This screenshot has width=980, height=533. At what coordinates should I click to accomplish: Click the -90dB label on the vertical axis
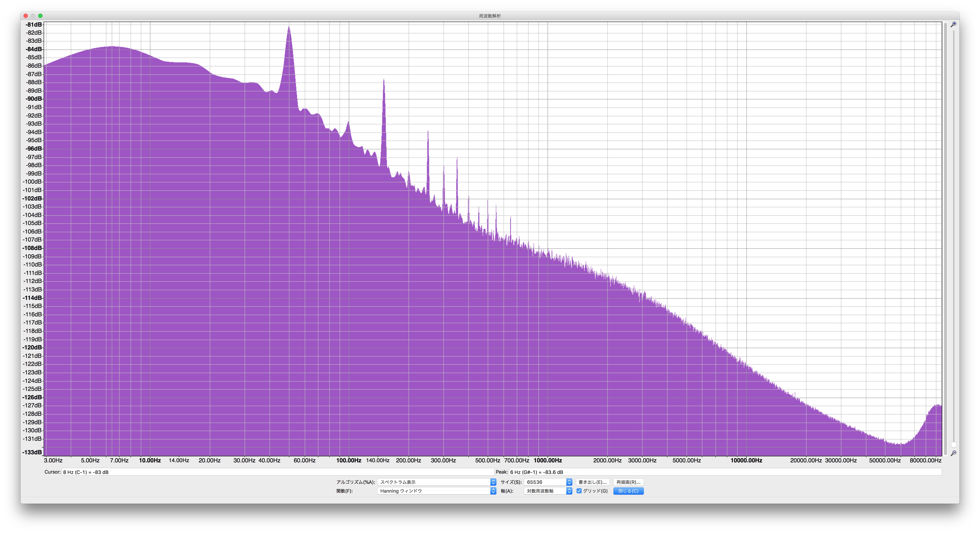point(34,99)
